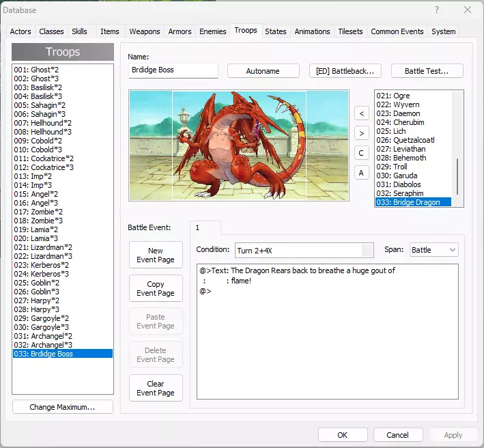Click New Event Page button
The image size is (484, 448).
156,255
